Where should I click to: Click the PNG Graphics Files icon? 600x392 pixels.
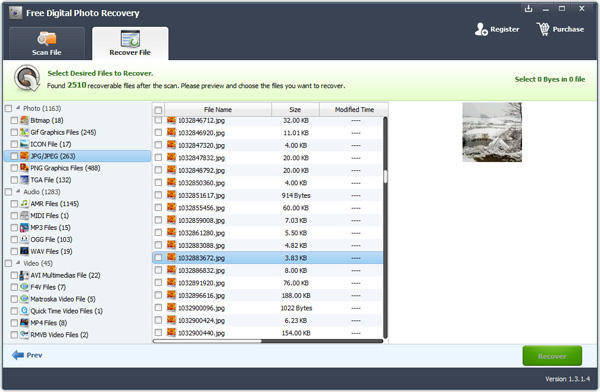pyautogui.click(x=24, y=168)
